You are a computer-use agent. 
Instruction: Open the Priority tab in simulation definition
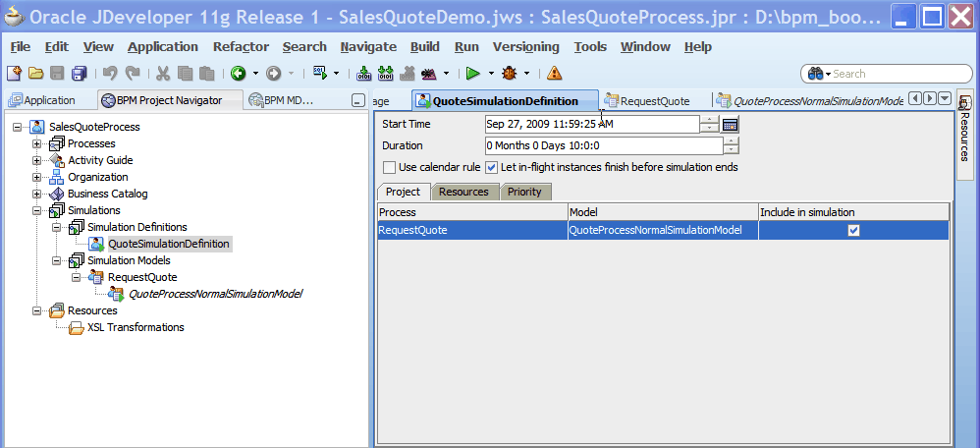[x=524, y=193]
